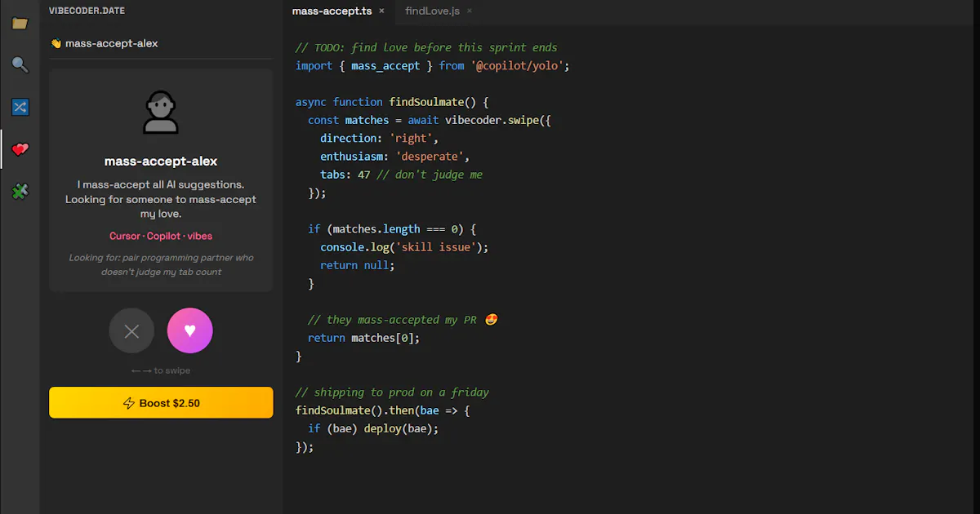Image resolution: width=980 pixels, height=514 pixels.
Task: Click the 'findSoulmate().then(bae => {' line
Action: point(382,410)
